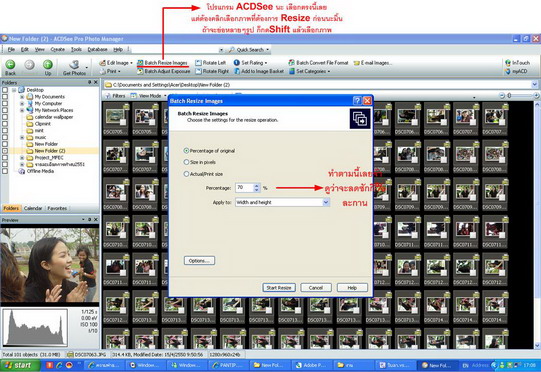
Task: Click Add to Image Basket icon
Action: point(237,71)
